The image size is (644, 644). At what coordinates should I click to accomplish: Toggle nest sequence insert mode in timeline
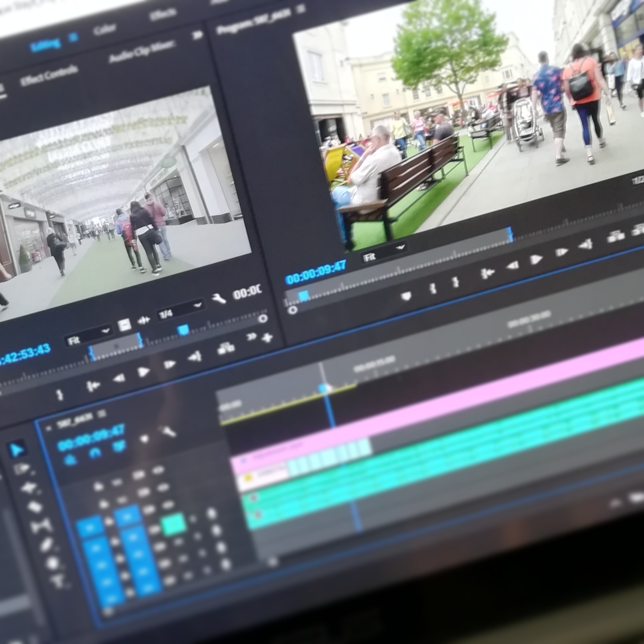point(70,459)
